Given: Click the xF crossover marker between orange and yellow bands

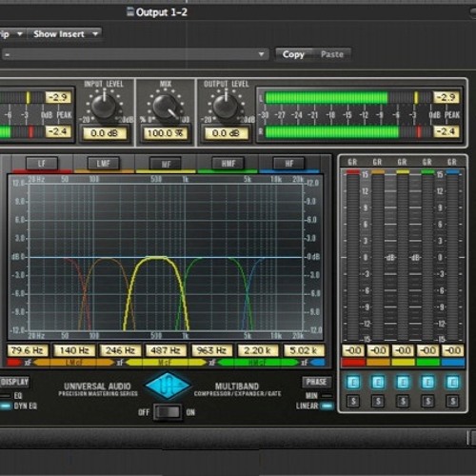Looking at the screenshot, I should [x=120, y=362].
